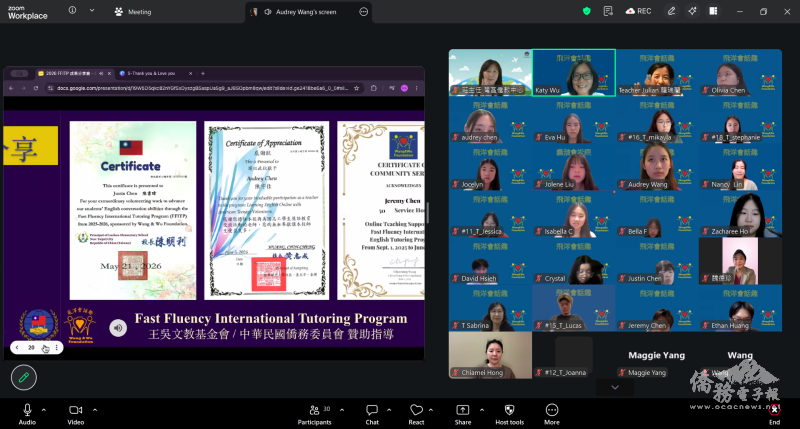Open the meeting summary notes icon

pos(608,11)
